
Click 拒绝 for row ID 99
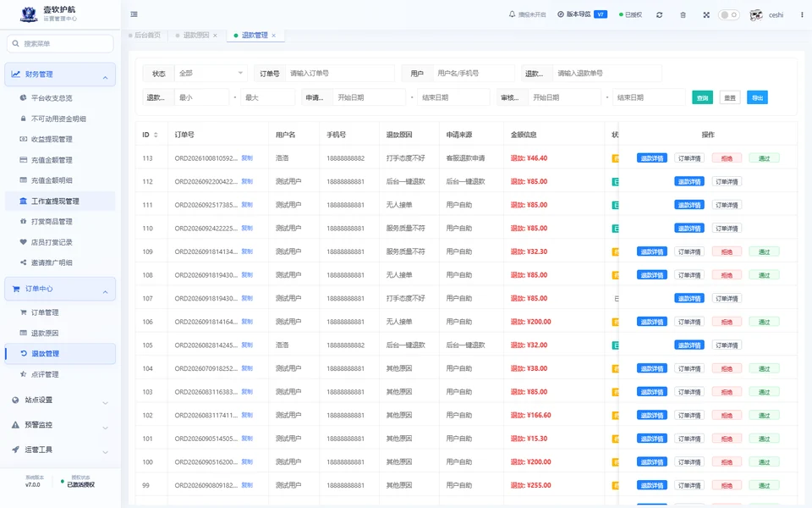click(727, 485)
